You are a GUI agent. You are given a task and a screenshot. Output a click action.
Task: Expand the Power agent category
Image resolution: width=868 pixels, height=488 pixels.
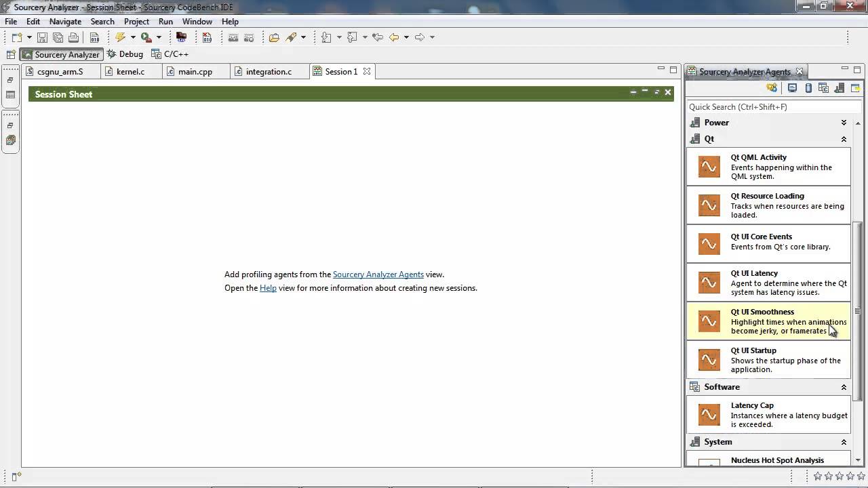844,123
